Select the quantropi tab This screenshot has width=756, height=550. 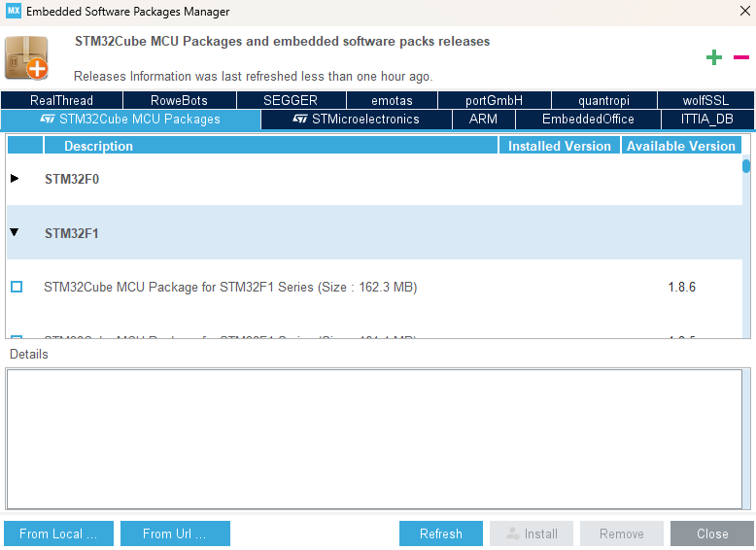point(603,100)
